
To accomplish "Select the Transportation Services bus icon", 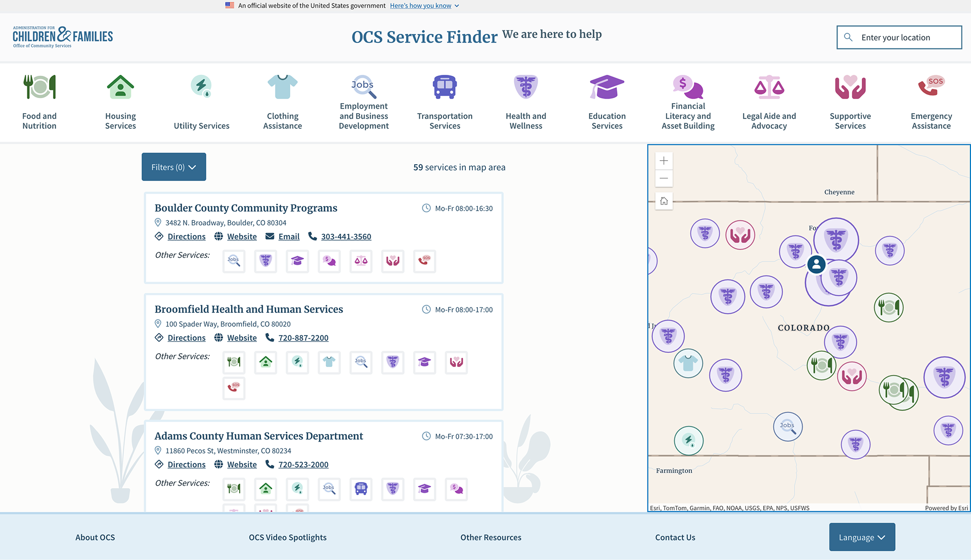I will 445,87.
